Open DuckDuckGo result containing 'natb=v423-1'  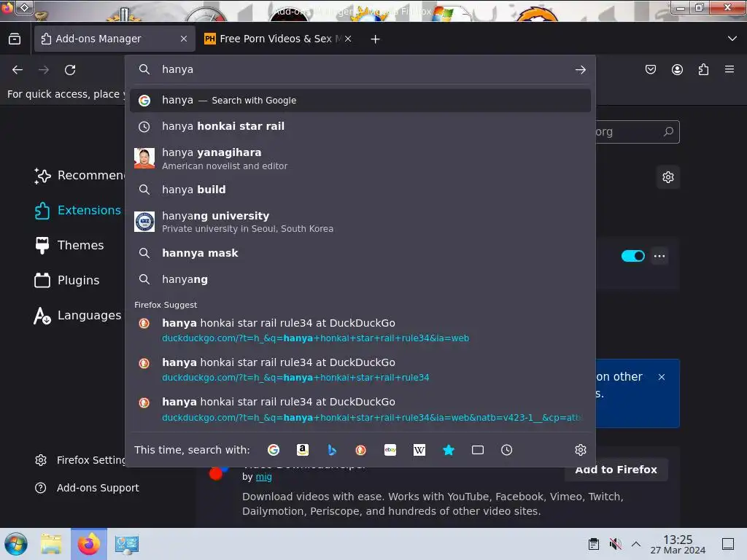(x=360, y=410)
